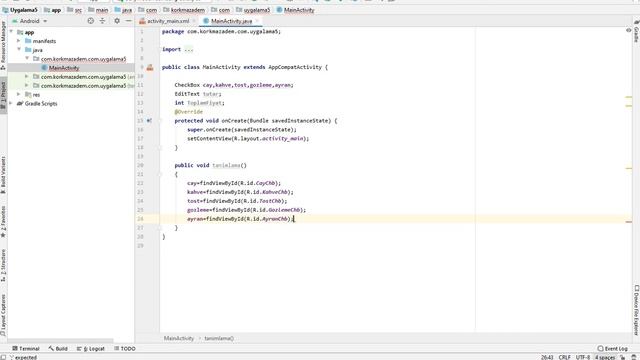The image size is (640, 360).
Task: Expand the manifests folder
Action: pos(19,41)
